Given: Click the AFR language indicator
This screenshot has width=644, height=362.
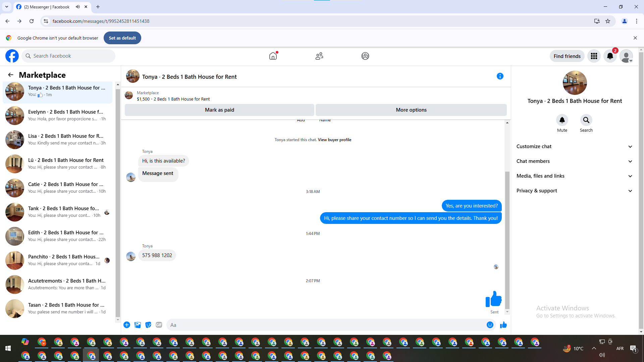Looking at the screenshot, I should point(620,349).
